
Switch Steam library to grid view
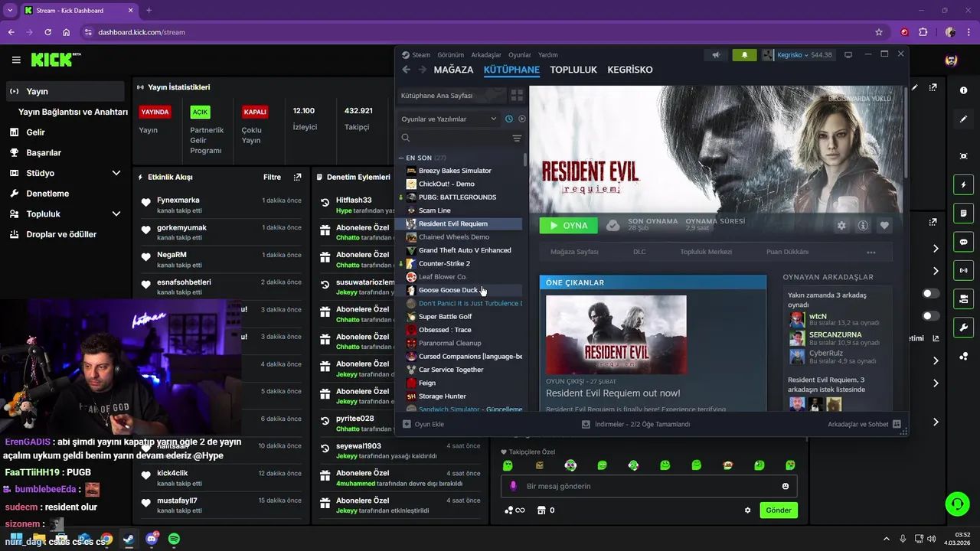(x=517, y=96)
